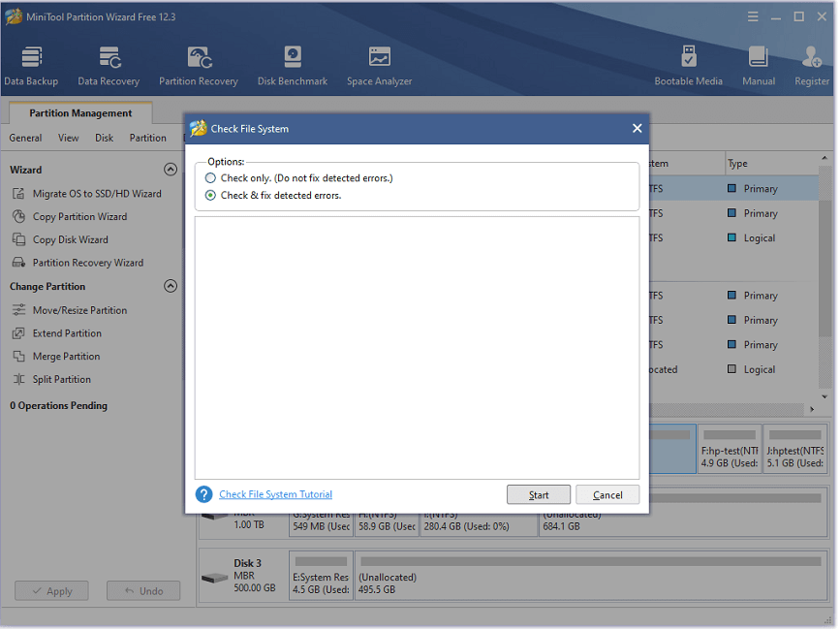This screenshot has height=630, width=840.
Task: Create Bootable Media
Action: point(689,67)
